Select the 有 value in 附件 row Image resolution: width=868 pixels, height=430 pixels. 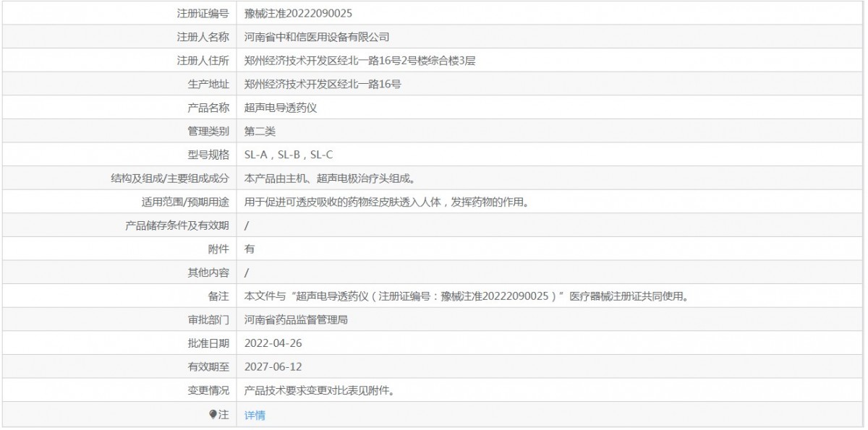coord(250,249)
